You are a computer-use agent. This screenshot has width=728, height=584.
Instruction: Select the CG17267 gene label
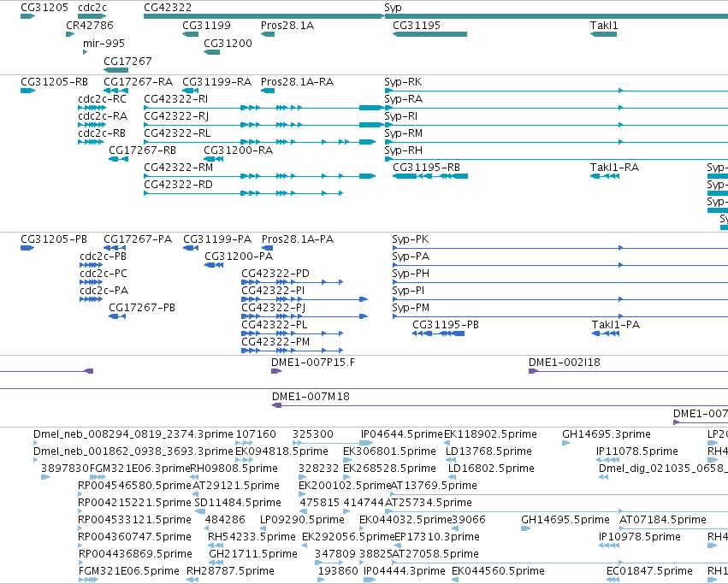coord(127,62)
